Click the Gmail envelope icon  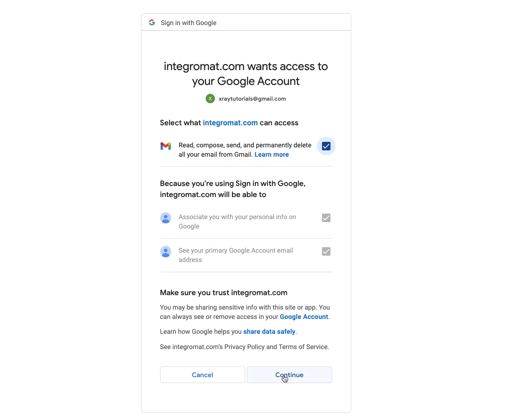click(166, 146)
